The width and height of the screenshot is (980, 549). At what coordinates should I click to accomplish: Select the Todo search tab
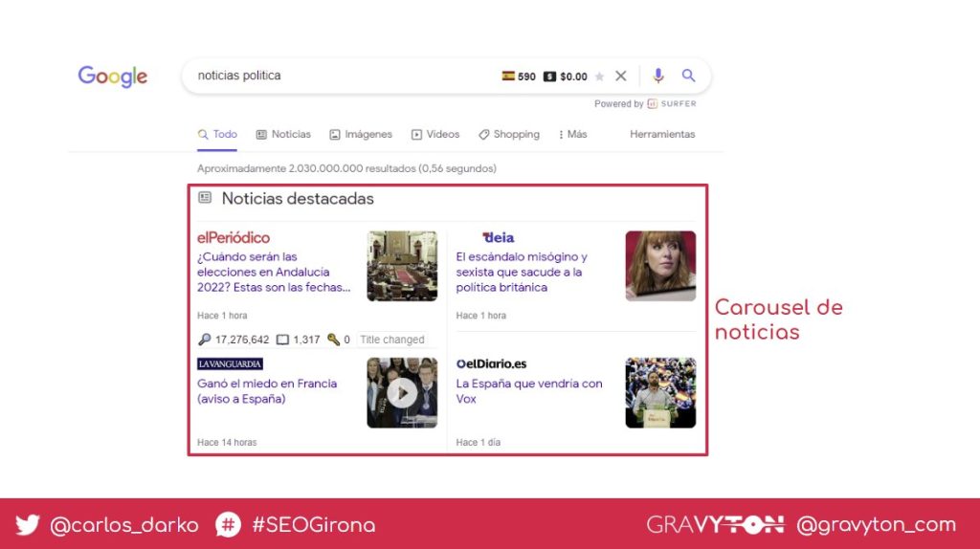[217, 134]
